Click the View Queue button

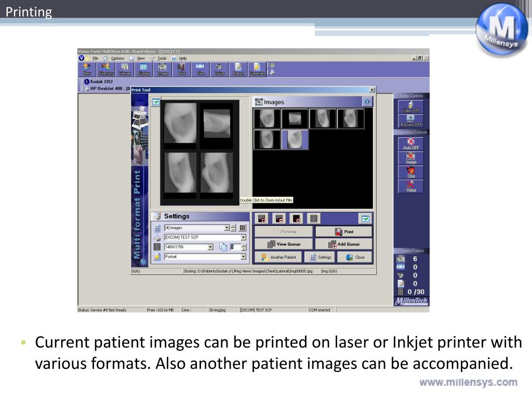click(284, 244)
